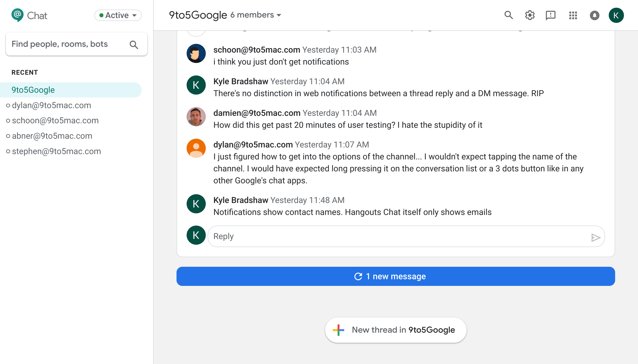This screenshot has height=364, width=638.
Task: Click the search icon in Find people box
Action: click(x=134, y=45)
